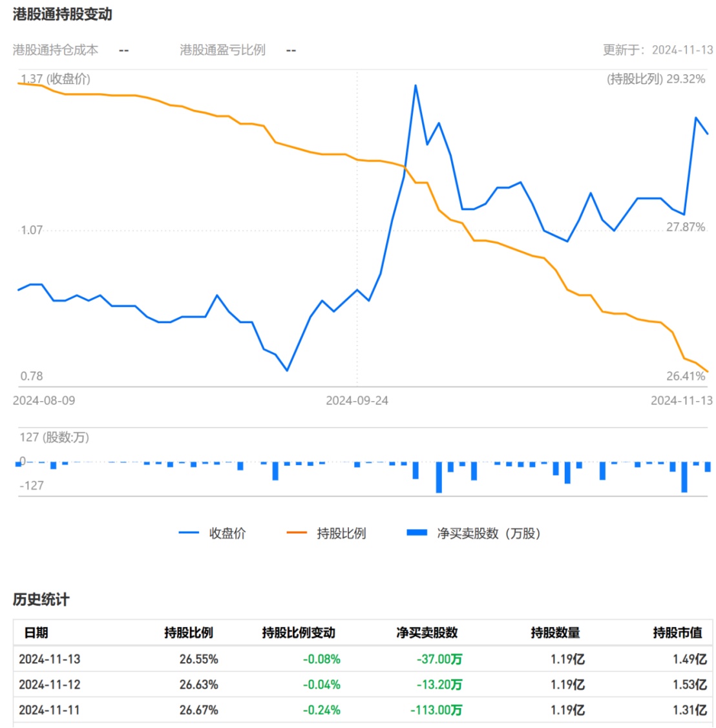Open the 2024-11-11 date row cell
Viewport: 716px width, 728px height.
(50, 710)
